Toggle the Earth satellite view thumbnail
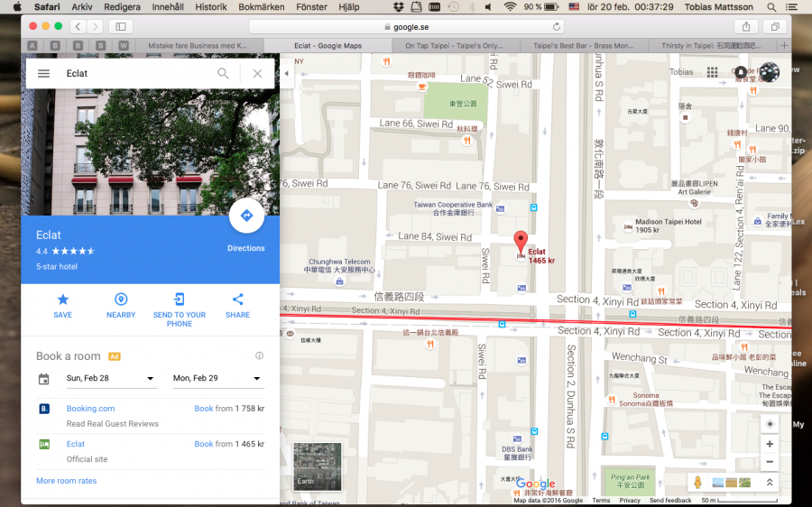The width and height of the screenshot is (812, 507). click(318, 466)
